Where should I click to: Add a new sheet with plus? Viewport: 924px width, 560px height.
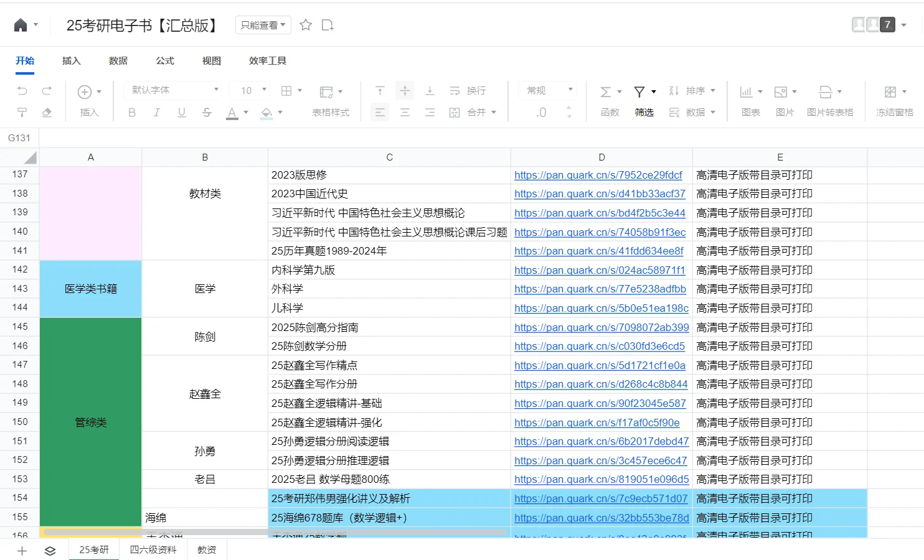(x=22, y=551)
